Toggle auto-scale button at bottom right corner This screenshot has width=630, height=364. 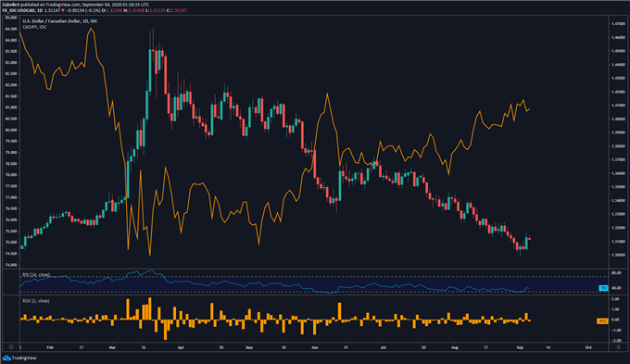(618, 346)
